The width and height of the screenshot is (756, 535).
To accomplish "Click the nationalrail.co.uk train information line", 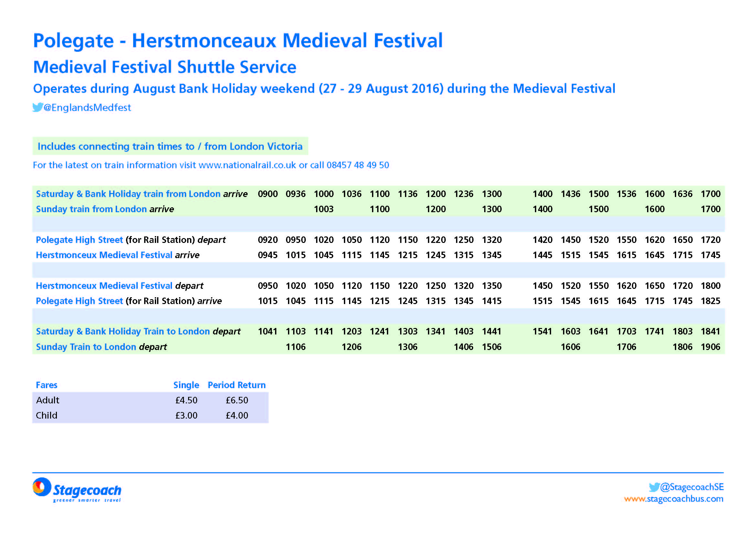I will point(211,165).
